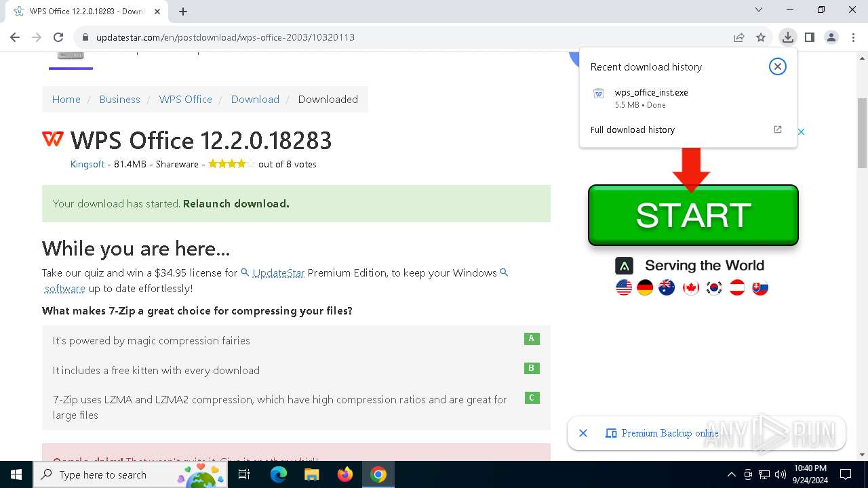Click Relaunch download link
Image resolution: width=868 pixels, height=488 pixels.
(236, 203)
